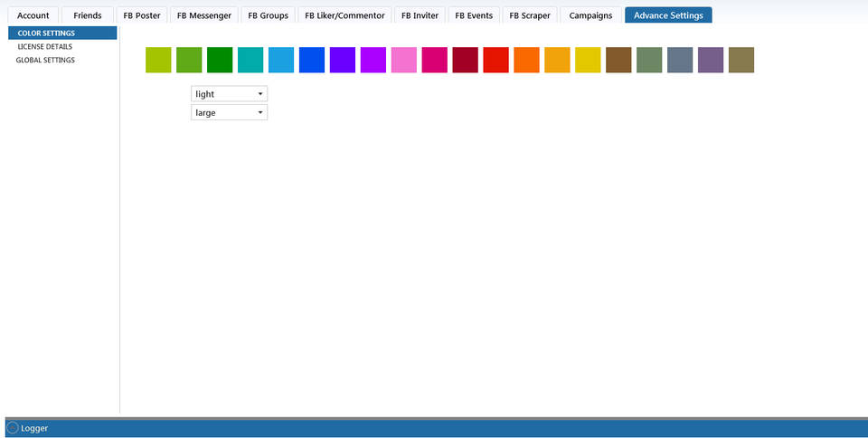Open the large font size dropdown

[229, 112]
